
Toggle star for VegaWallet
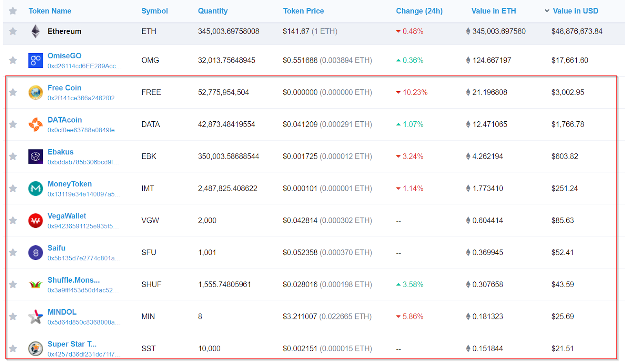(13, 221)
